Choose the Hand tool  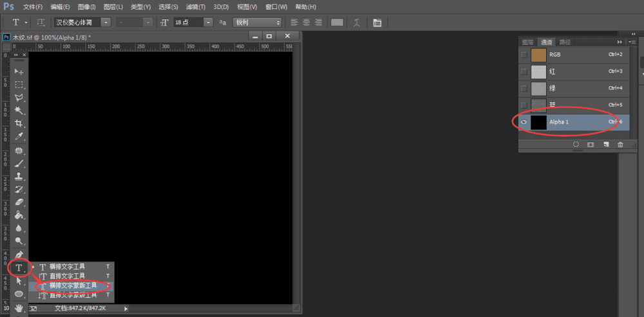point(19,308)
